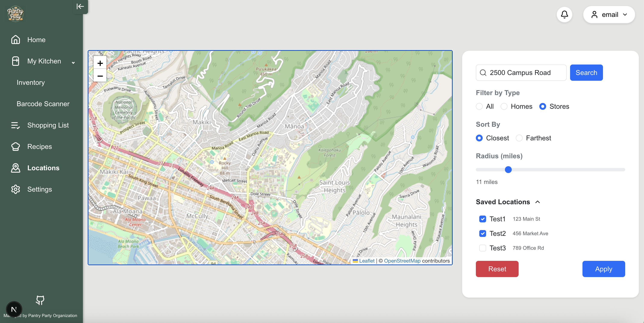Image resolution: width=644 pixels, height=323 pixels.
Task: Check the Test3 saved location
Action: pyautogui.click(x=482, y=248)
